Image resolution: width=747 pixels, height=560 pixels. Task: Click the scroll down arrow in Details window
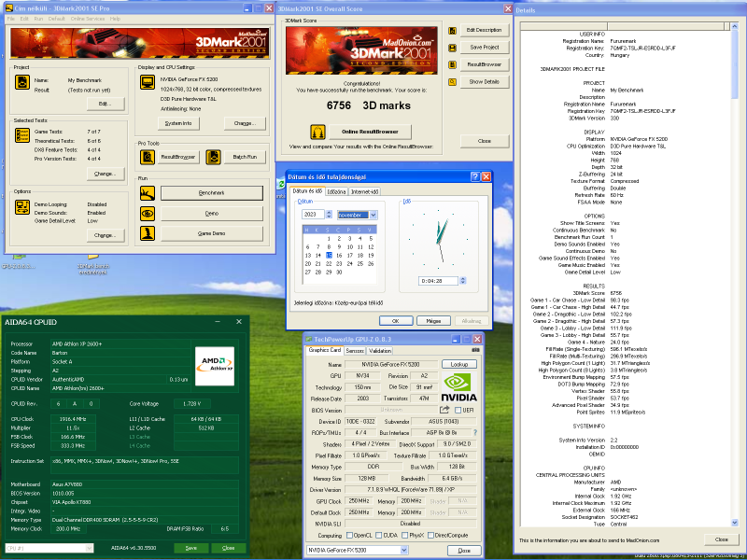pyautogui.click(x=734, y=523)
